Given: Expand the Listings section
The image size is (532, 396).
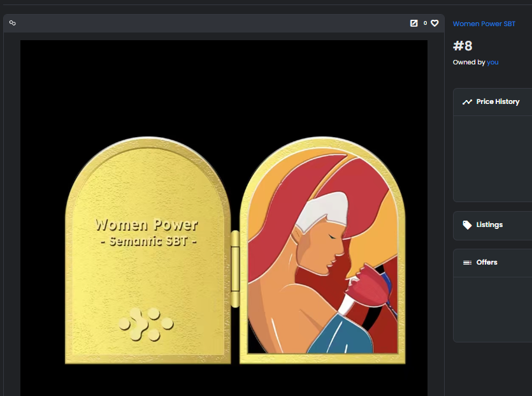Looking at the screenshot, I should coord(492,226).
